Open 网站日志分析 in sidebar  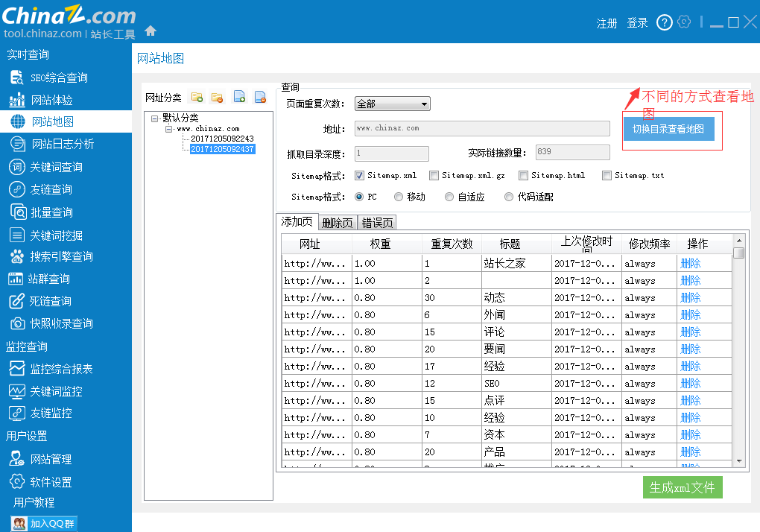(52, 144)
